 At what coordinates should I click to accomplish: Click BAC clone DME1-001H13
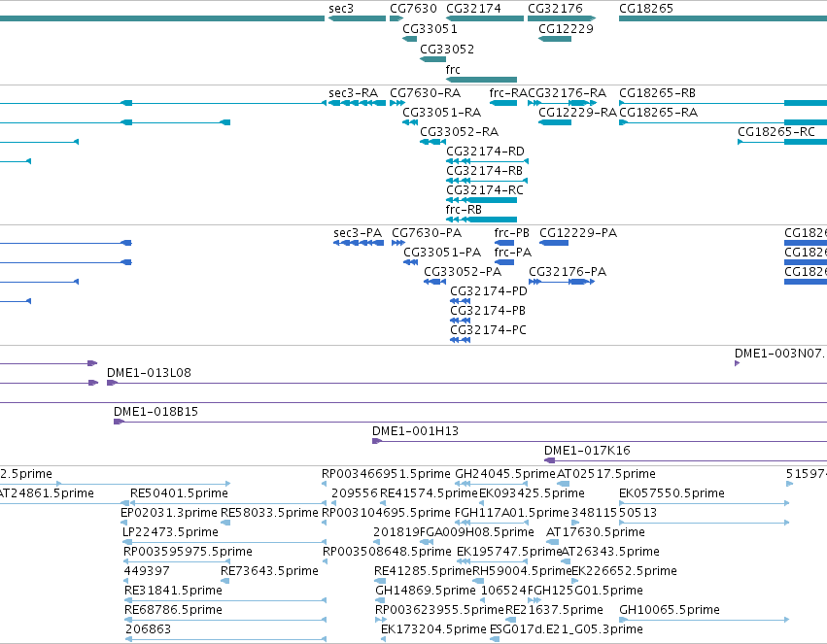(600, 441)
